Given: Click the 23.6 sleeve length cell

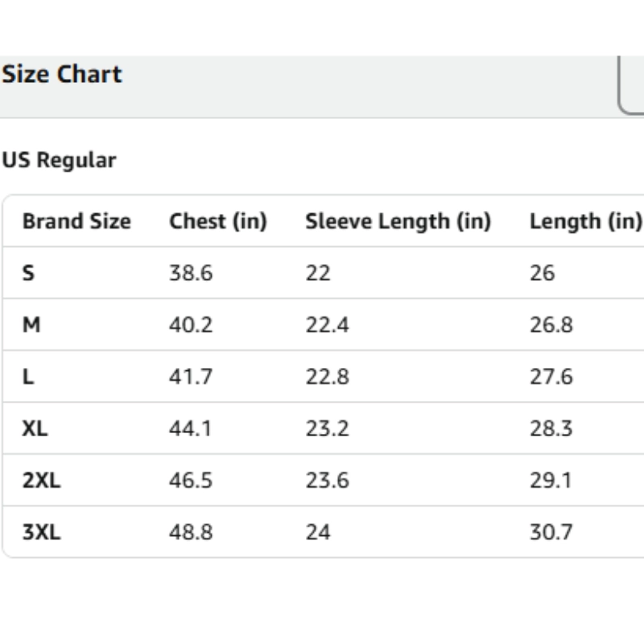Looking at the screenshot, I should click(327, 481).
